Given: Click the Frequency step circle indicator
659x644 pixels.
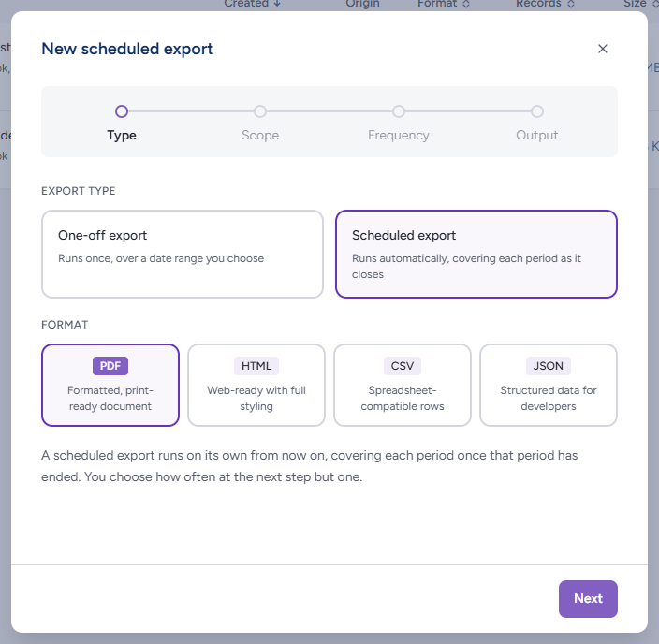Looking at the screenshot, I should 399,111.
